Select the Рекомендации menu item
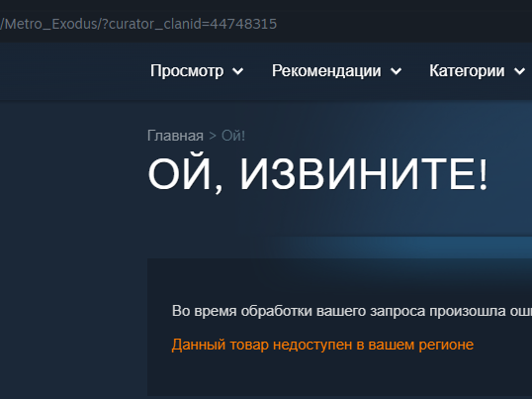Viewport: 532px width, 399px height. click(326, 71)
